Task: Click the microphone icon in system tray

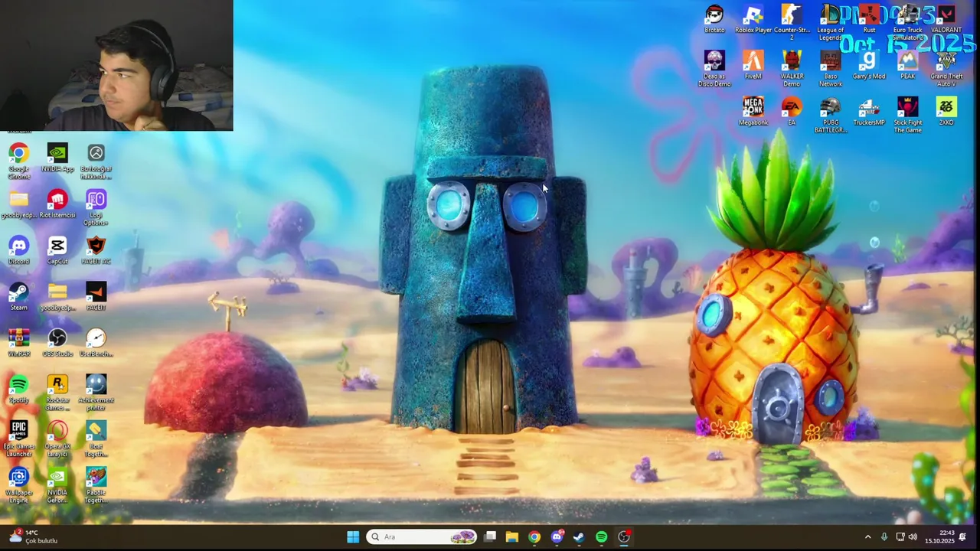Action: click(884, 536)
